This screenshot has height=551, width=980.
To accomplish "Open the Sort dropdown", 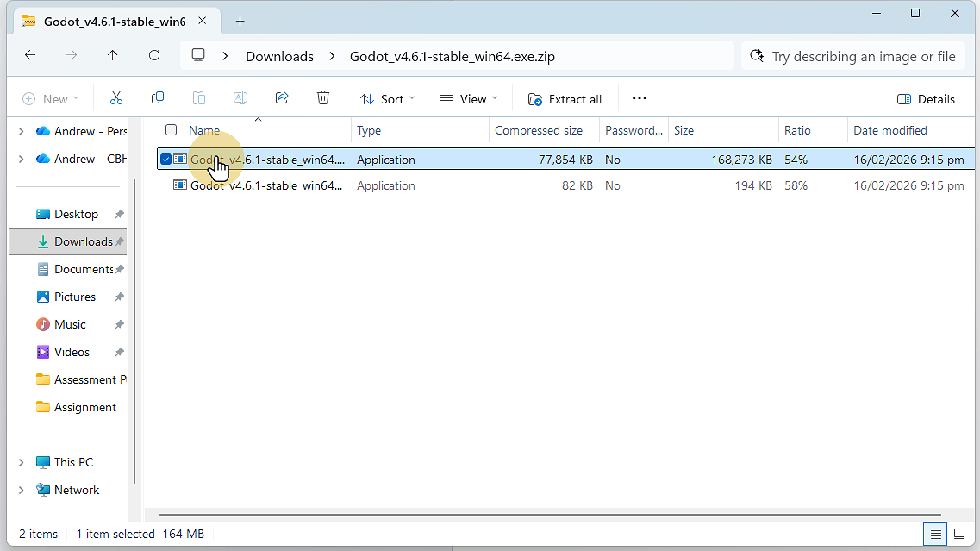I will pyautogui.click(x=387, y=98).
